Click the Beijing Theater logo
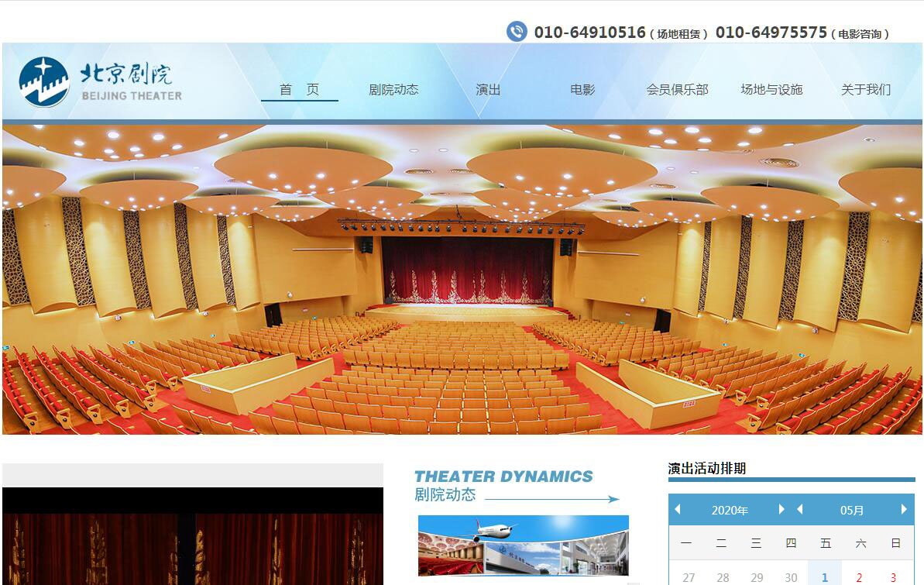Viewport: 924px width, 585px height. (x=101, y=82)
